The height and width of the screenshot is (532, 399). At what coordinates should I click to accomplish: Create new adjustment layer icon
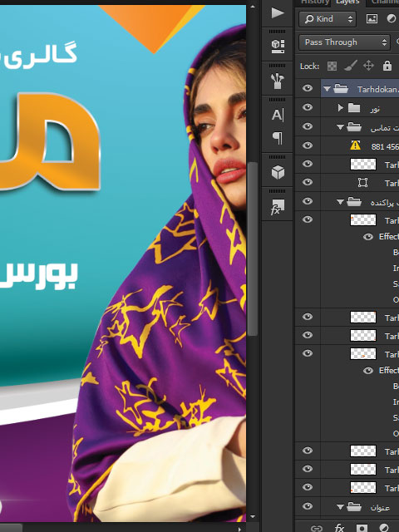[x=384, y=528]
